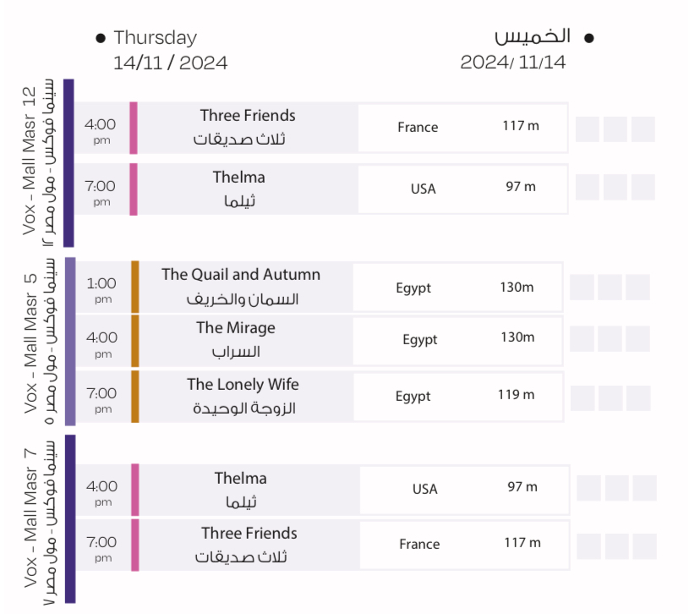Click the 1:00 pm time slot
Image resolution: width=700 pixels, height=614 pixels.
102,288
